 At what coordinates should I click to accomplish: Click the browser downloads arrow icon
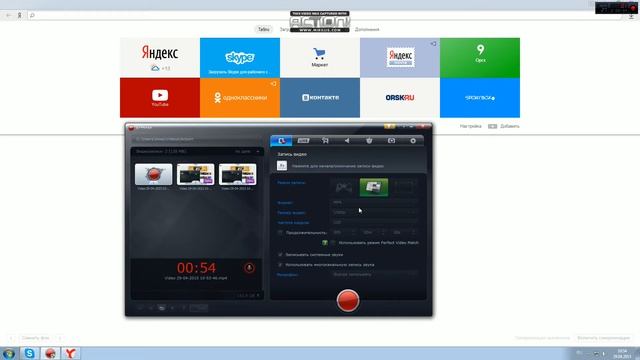pos(631,16)
